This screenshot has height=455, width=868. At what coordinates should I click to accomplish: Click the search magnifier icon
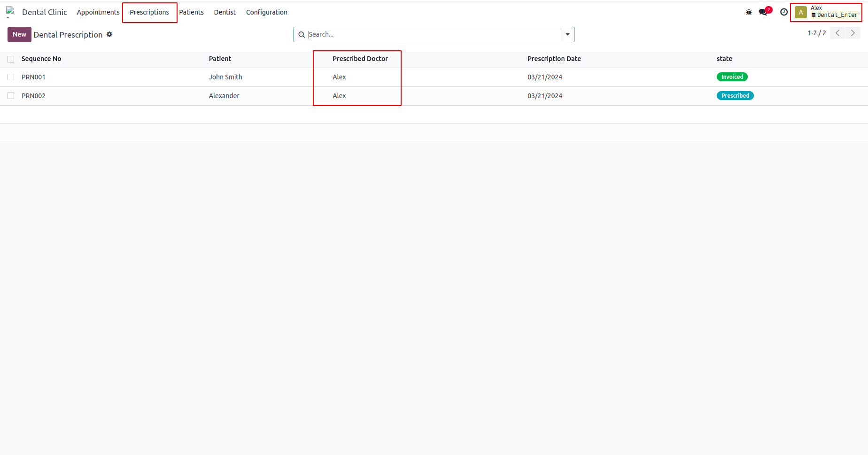click(302, 35)
